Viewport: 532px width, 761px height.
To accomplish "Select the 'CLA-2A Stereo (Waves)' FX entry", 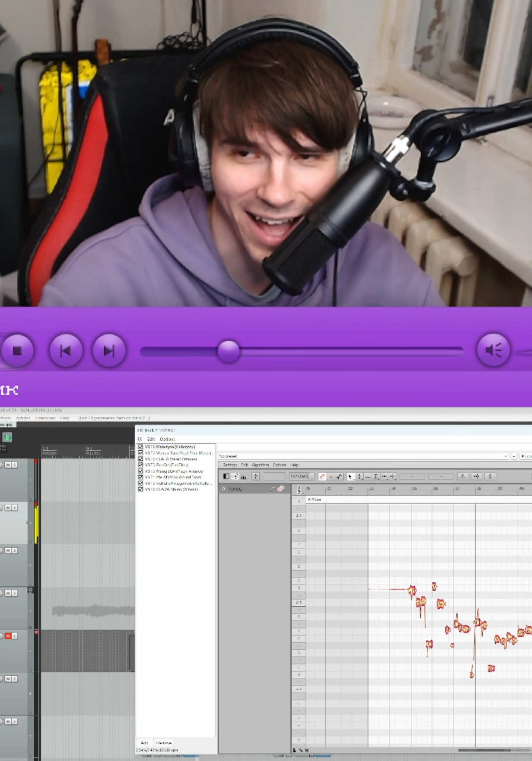I will [x=171, y=489].
